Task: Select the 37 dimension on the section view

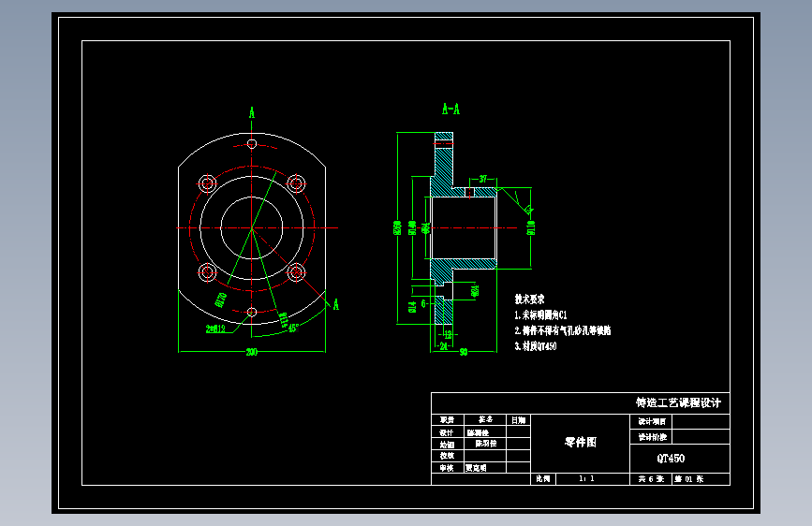Action: (x=483, y=179)
